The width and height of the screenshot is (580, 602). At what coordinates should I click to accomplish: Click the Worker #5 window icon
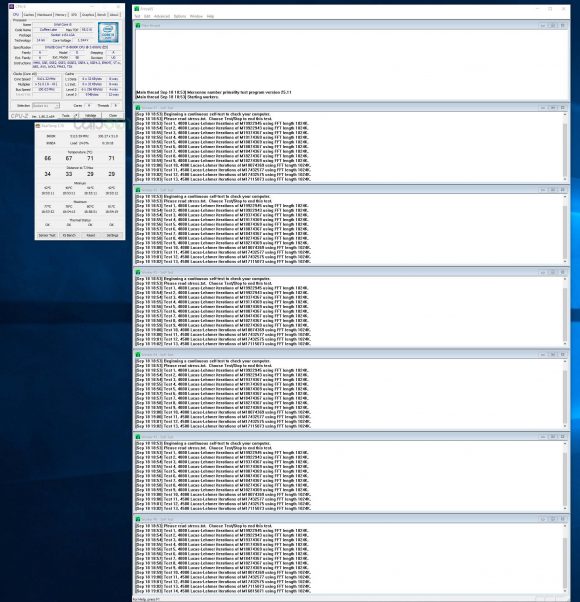138,437
